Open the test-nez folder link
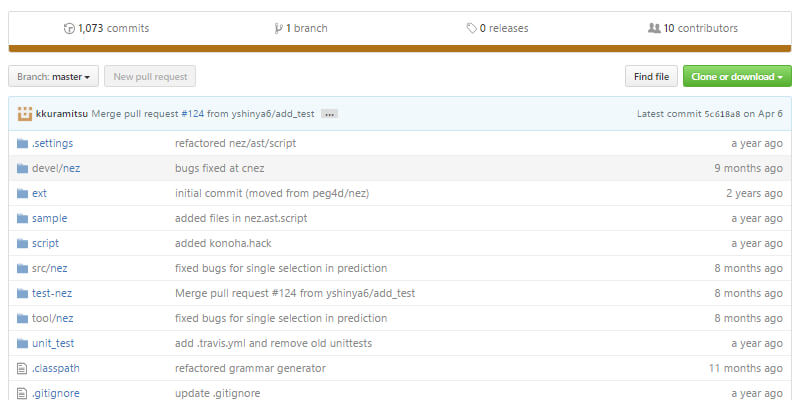800x400 pixels. point(52,293)
